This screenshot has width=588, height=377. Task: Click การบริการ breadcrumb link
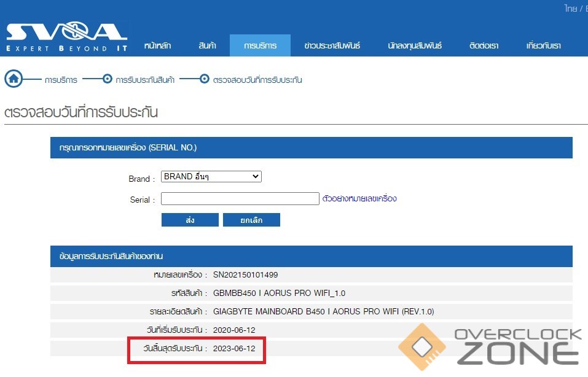[x=61, y=80]
